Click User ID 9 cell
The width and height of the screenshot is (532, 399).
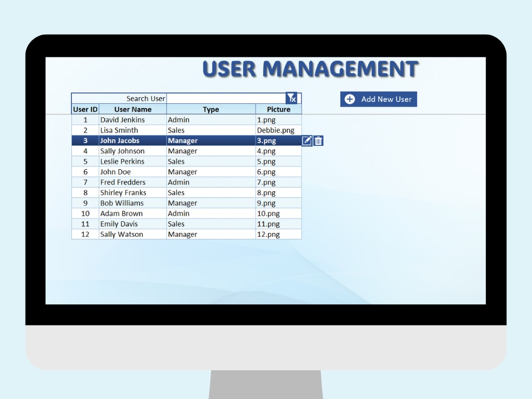(x=85, y=203)
